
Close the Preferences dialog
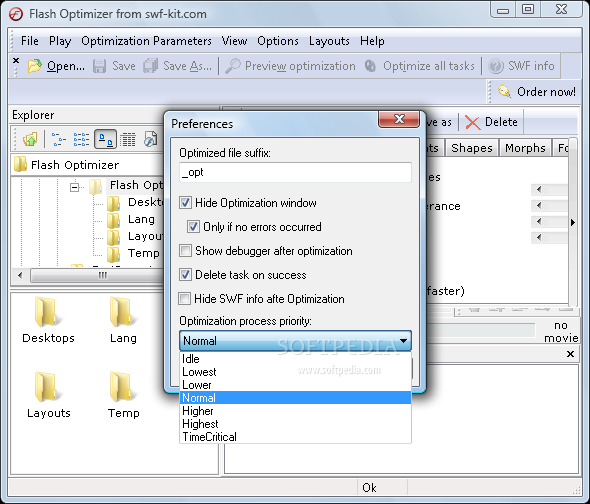pos(399,119)
